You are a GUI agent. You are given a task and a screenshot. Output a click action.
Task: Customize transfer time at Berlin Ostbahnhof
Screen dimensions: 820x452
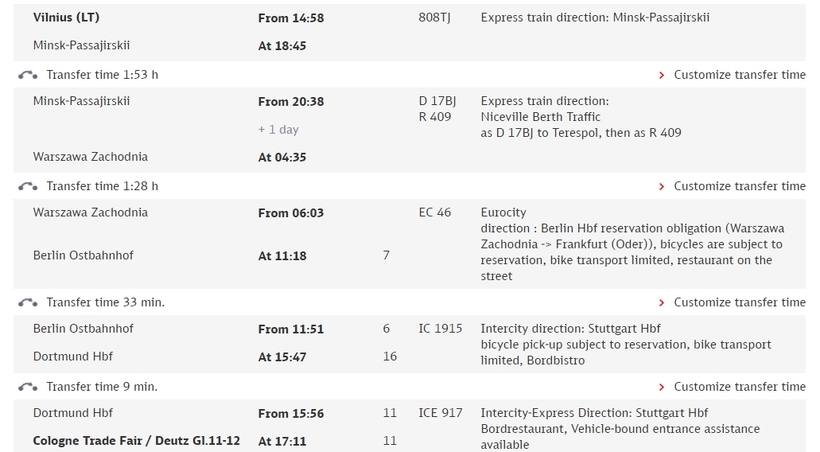point(739,302)
